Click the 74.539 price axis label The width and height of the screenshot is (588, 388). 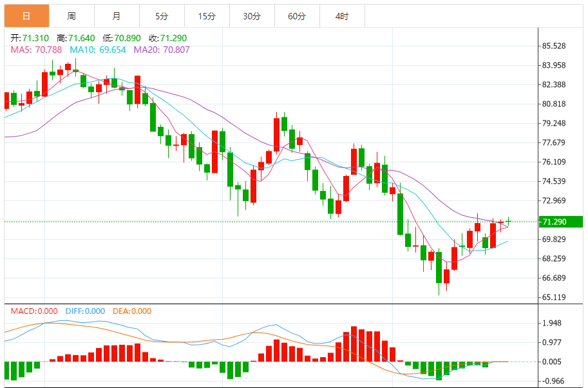click(554, 181)
